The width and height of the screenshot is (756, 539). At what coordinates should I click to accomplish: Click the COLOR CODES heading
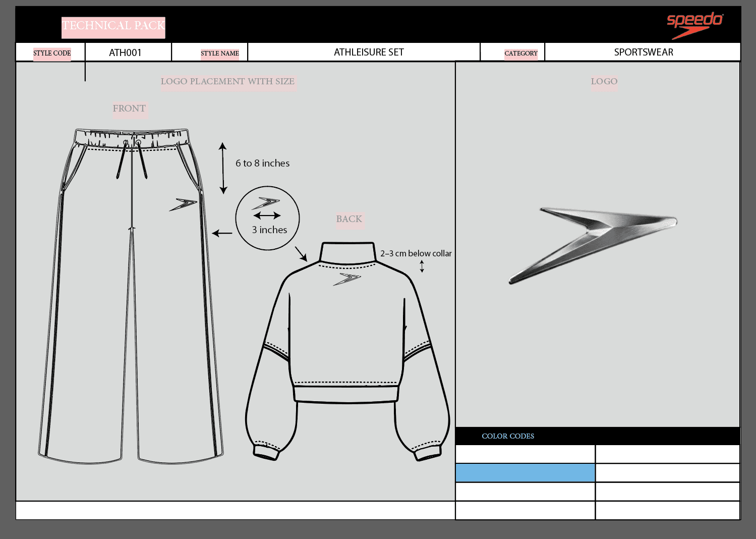point(508,436)
